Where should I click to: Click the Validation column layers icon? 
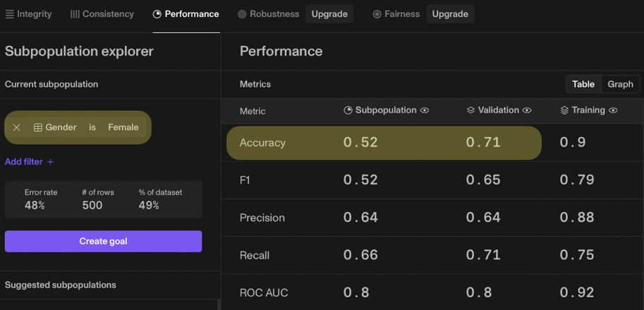pyautogui.click(x=470, y=111)
